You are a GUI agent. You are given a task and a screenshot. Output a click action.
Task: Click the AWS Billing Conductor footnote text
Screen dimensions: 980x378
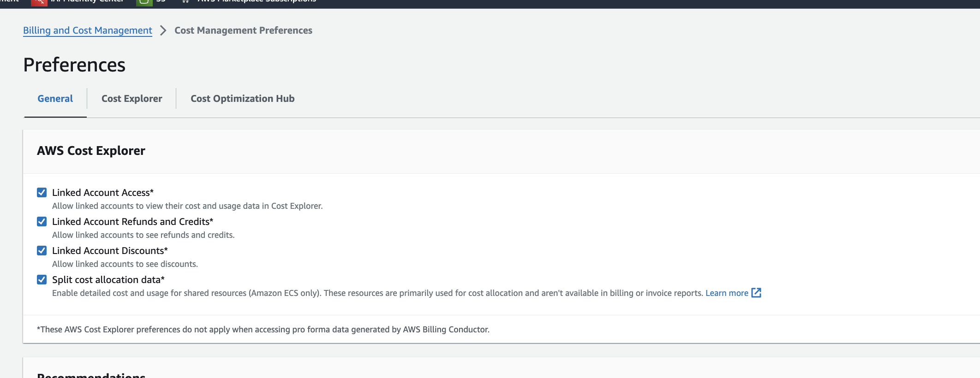click(x=263, y=330)
